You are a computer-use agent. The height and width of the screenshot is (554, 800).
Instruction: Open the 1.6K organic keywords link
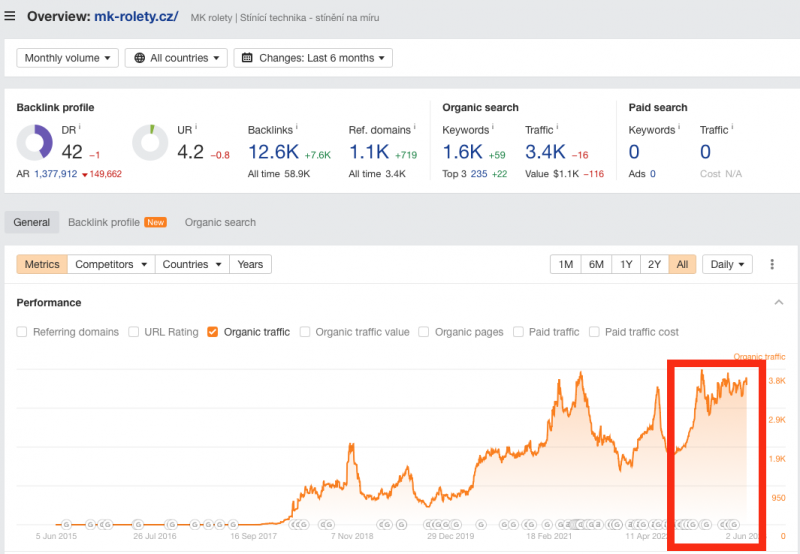click(462, 152)
